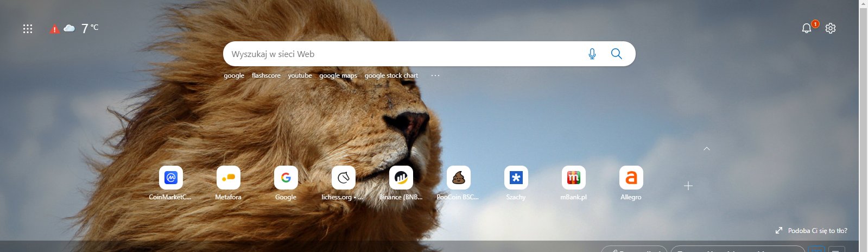The height and width of the screenshot is (252, 868).
Task: Open the apps grid launcher
Action: click(28, 29)
